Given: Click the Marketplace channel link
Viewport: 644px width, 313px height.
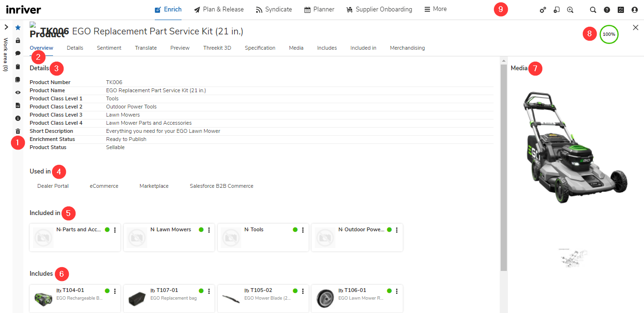Looking at the screenshot, I should (154, 186).
